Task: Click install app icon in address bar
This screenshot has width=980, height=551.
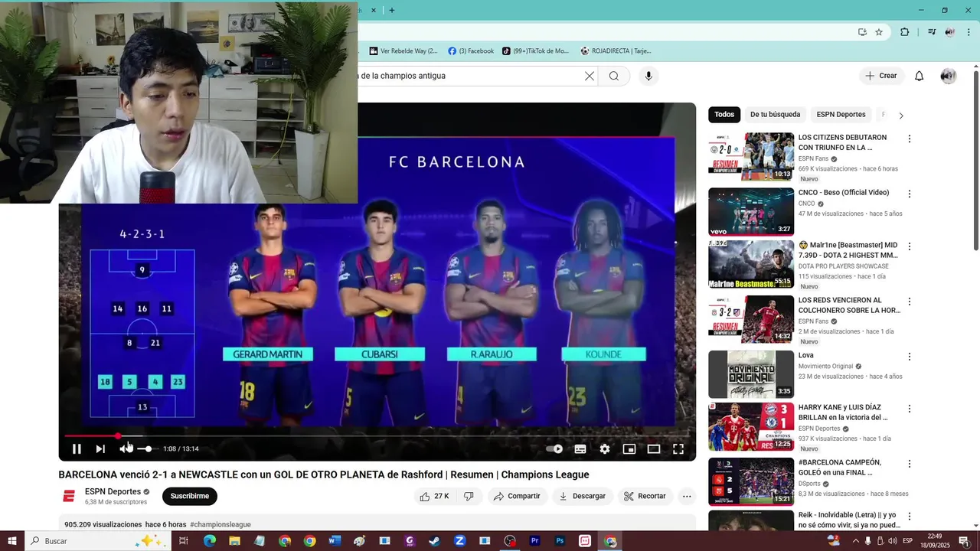Action: pos(862,32)
